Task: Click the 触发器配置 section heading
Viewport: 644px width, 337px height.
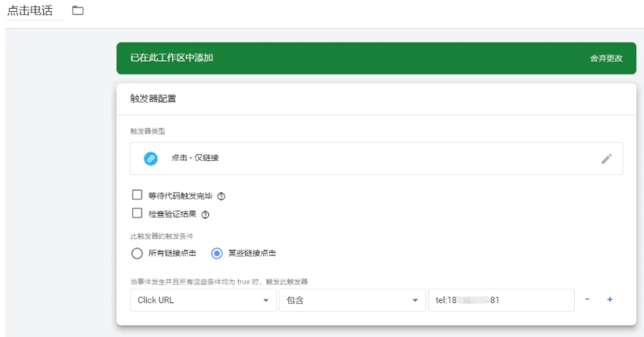Action: (153, 99)
